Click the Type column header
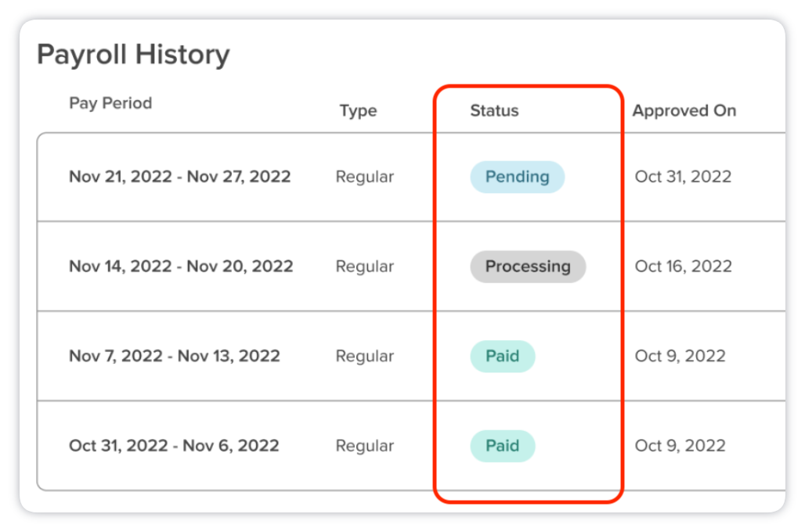 (x=358, y=111)
